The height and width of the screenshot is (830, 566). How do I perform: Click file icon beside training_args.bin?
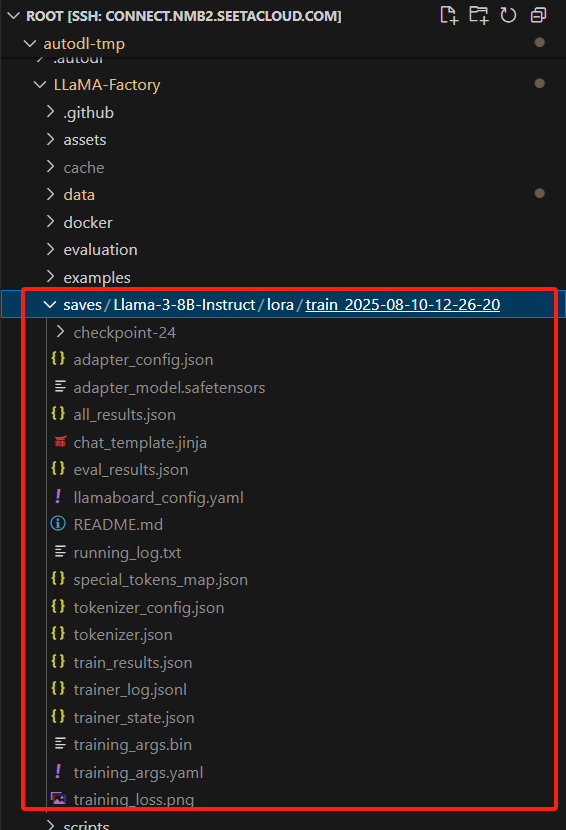pos(60,744)
